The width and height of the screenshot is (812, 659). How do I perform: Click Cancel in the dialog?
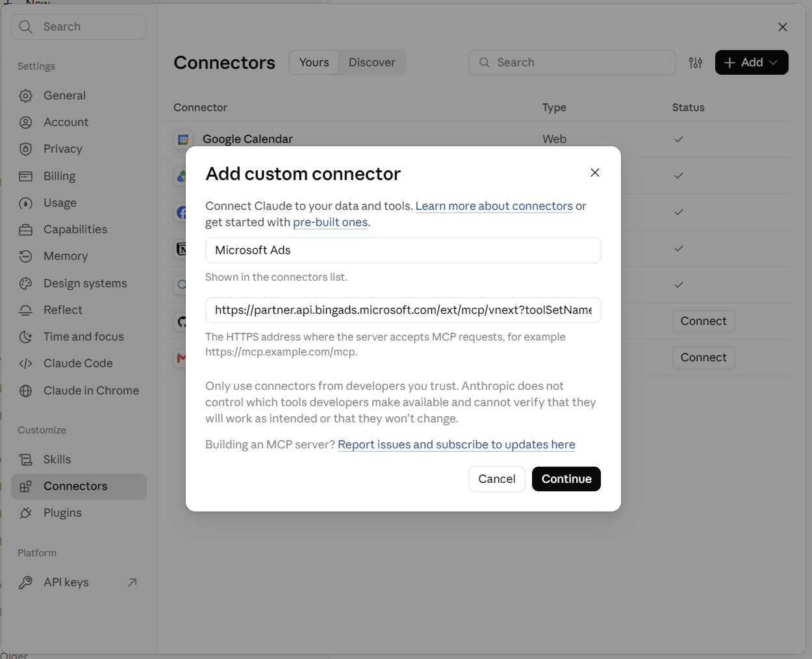497,479
